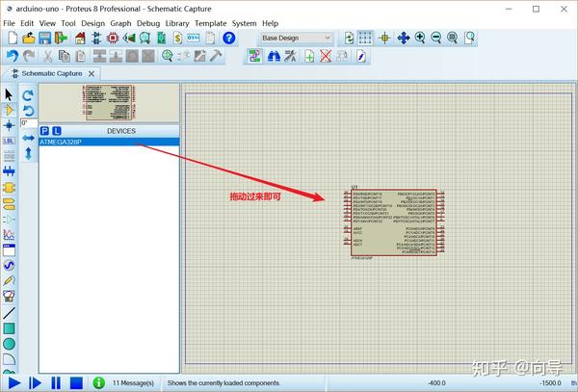Switch to Component Mode tool
This screenshot has width=578, height=392.
pos(9,110)
